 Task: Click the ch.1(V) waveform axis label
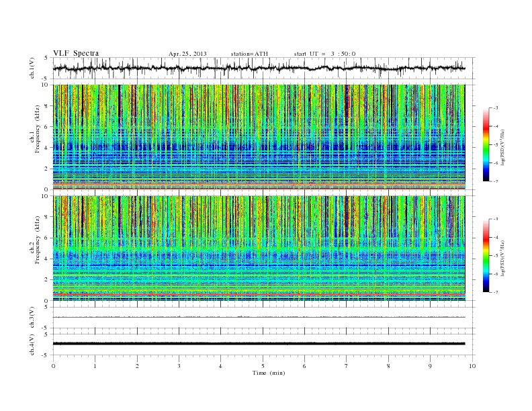click(32, 68)
